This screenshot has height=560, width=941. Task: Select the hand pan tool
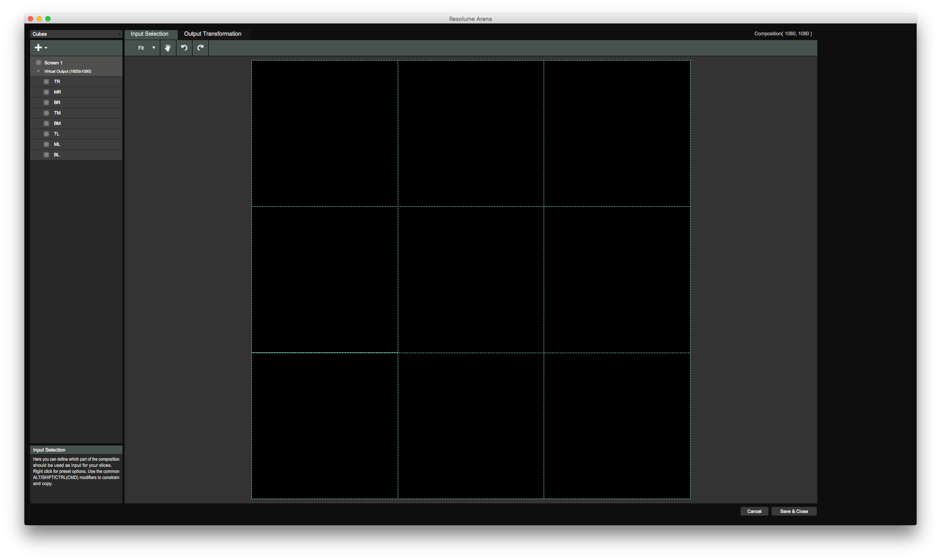[x=168, y=48]
